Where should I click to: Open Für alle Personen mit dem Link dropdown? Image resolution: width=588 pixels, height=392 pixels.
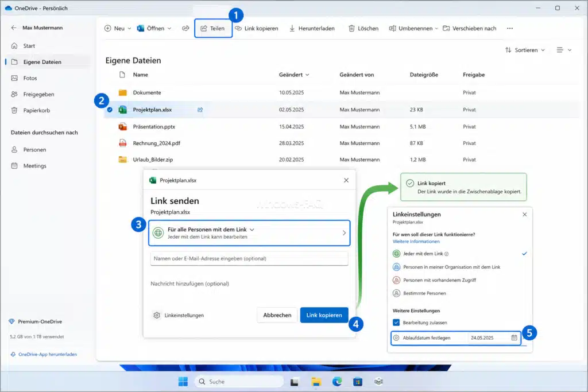pos(211,230)
